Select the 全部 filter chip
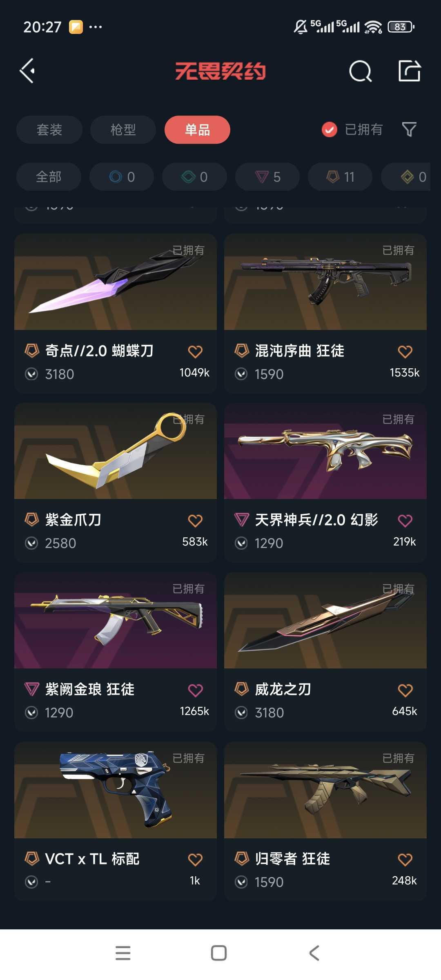The height and width of the screenshot is (980, 441). pyautogui.click(x=49, y=177)
